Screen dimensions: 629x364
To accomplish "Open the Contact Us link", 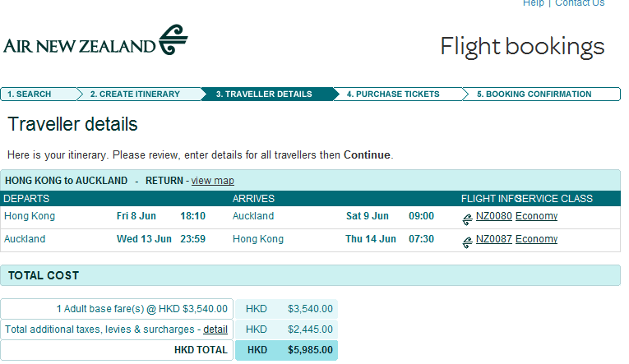I will 580,3.
